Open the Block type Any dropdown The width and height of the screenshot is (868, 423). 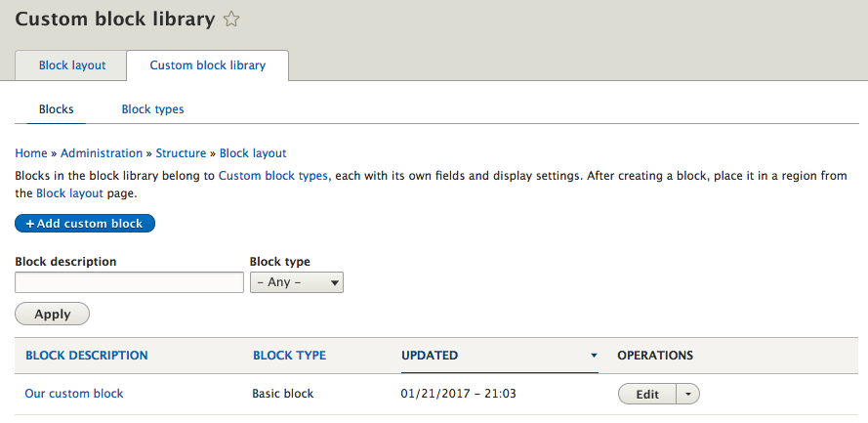(297, 282)
